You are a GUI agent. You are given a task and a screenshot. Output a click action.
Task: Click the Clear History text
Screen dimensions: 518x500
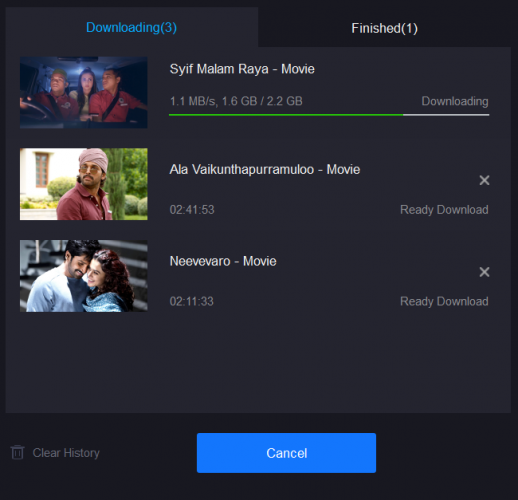tap(66, 453)
